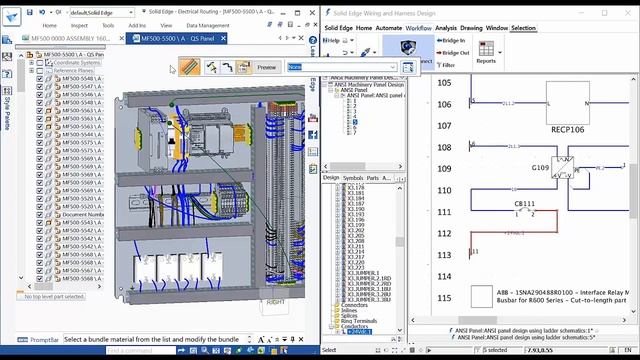Open the Drawing menu in Wiring and Harness
The height and width of the screenshot is (360, 640).
pyautogui.click(x=471, y=28)
